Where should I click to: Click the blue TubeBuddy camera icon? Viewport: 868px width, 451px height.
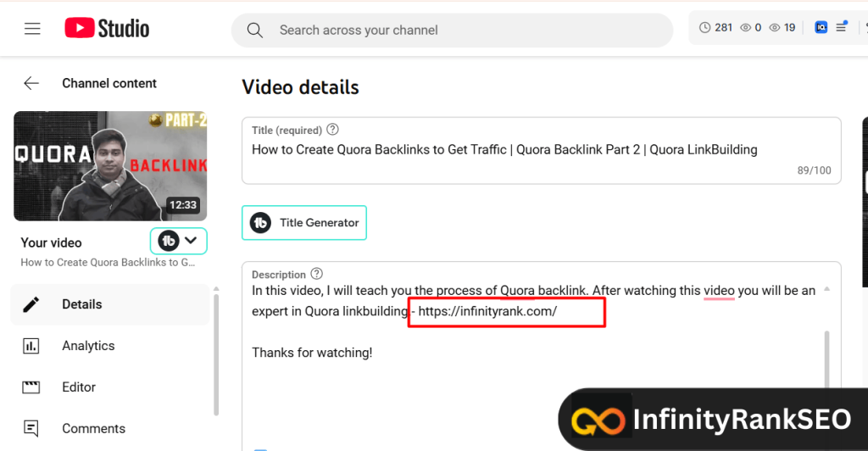[821, 28]
